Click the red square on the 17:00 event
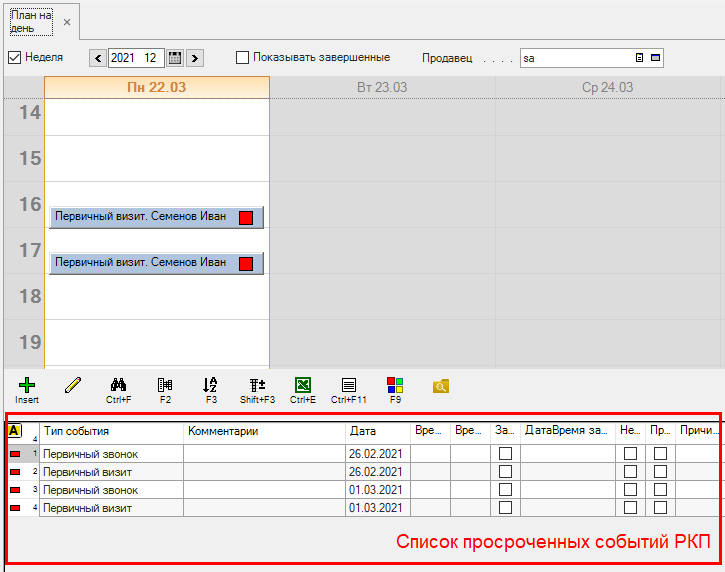 [x=246, y=264]
